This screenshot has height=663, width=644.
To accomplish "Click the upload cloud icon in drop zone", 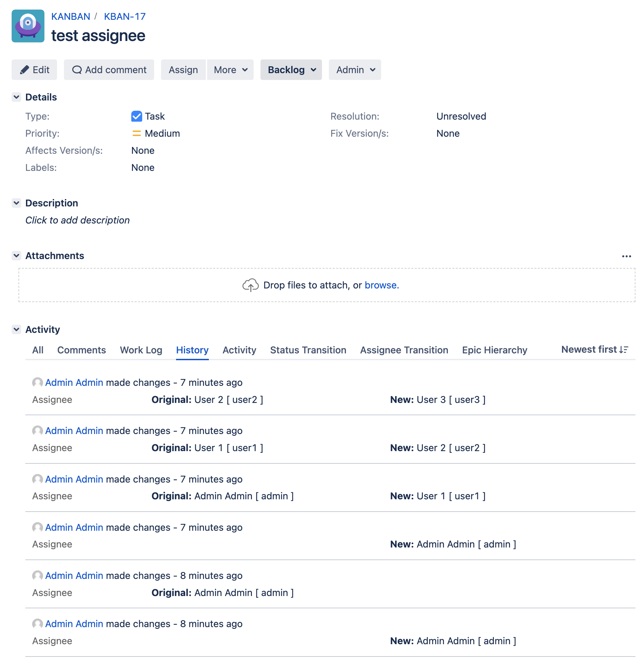I will (x=250, y=285).
